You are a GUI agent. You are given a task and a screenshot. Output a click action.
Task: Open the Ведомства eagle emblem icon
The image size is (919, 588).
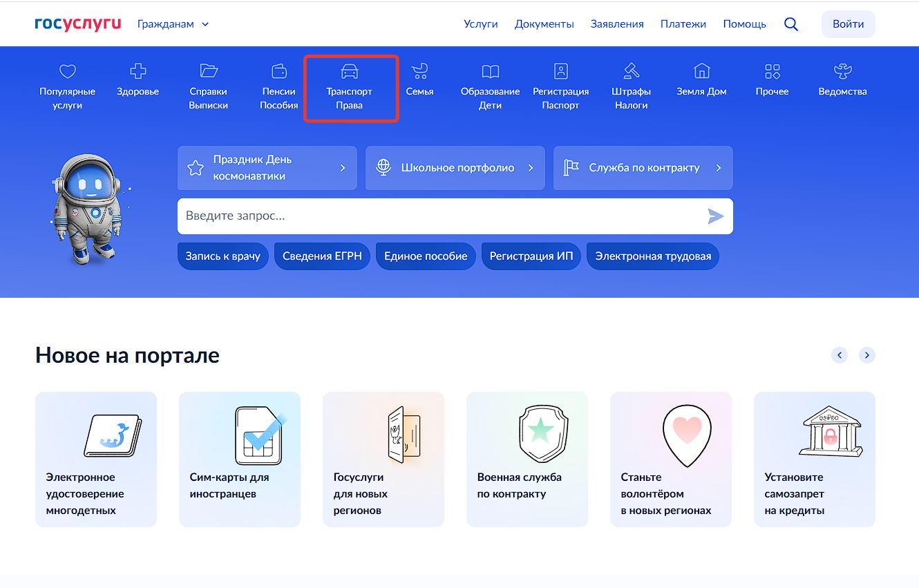842,70
